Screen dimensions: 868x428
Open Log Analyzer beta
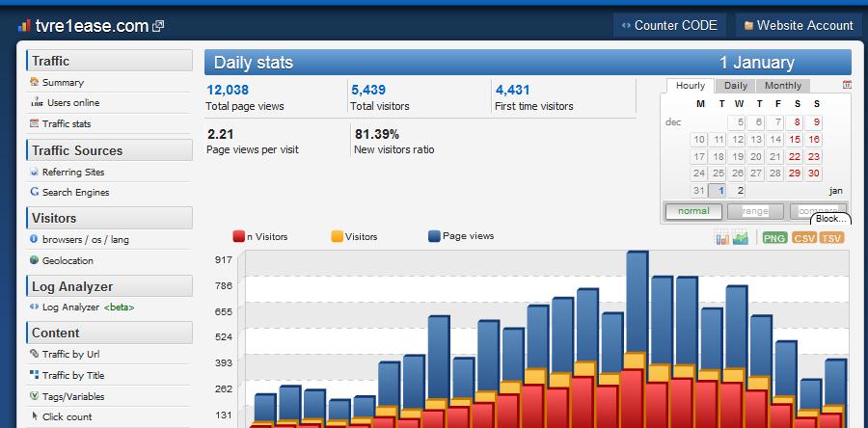(x=88, y=307)
